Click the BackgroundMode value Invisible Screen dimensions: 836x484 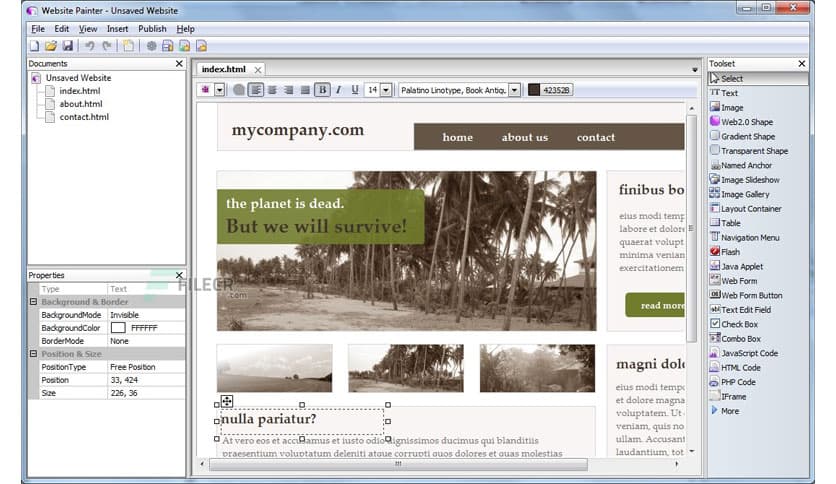tap(146, 315)
